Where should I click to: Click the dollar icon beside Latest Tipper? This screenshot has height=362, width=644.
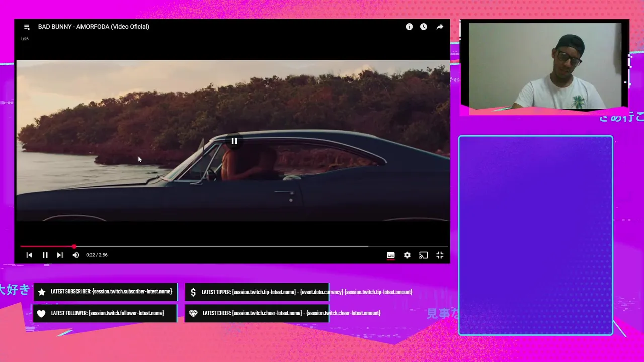tap(193, 292)
